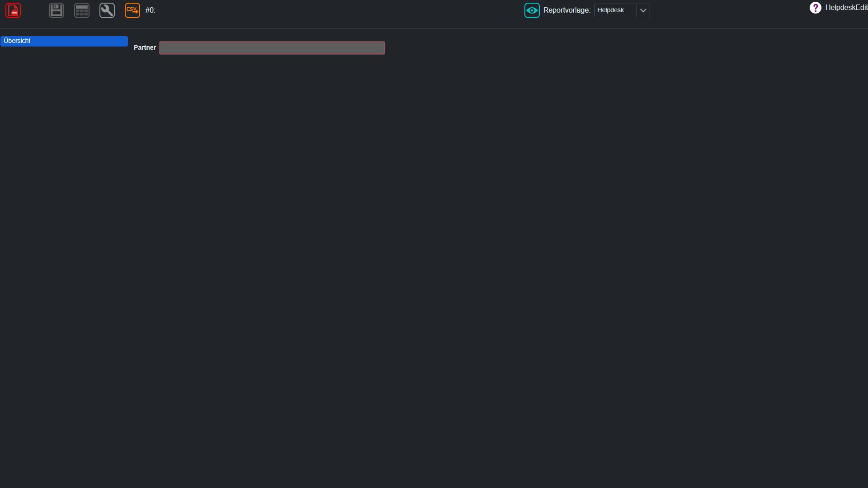Viewport: 868px width, 488px height.
Task: Click the HelpdeskEdit label
Action: pos(846,8)
